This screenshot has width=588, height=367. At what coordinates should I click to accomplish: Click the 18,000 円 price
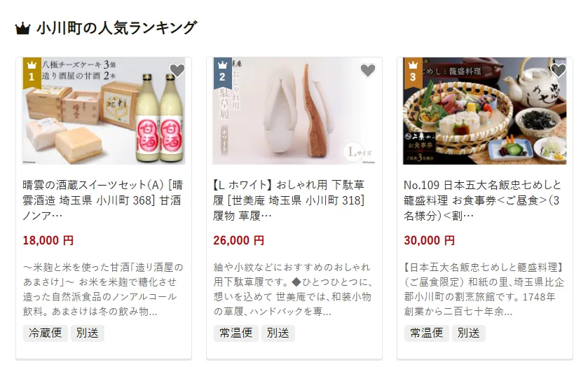coord(48,240)
